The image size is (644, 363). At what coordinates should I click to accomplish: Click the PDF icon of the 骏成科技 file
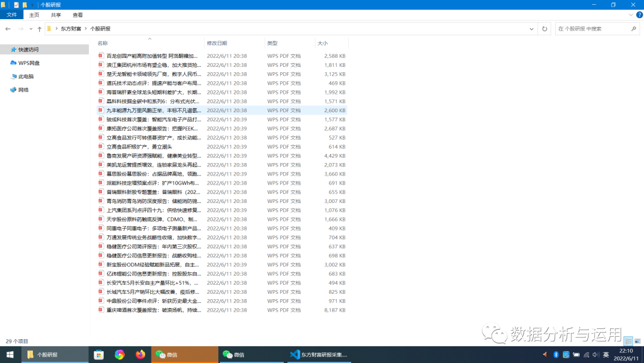coord(101,119)
